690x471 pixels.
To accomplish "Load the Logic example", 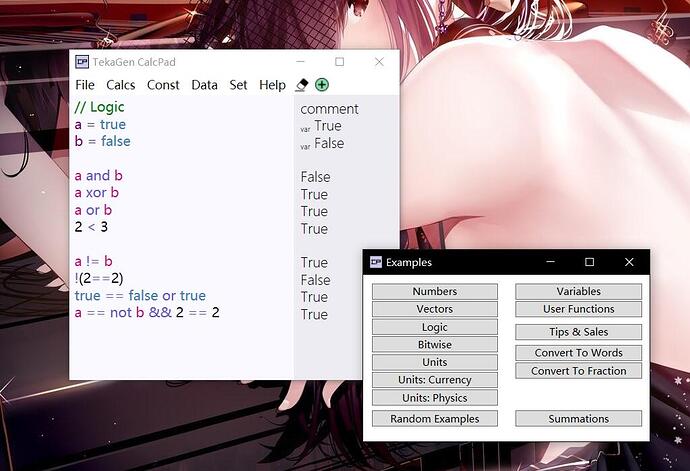I will (435, 327).
